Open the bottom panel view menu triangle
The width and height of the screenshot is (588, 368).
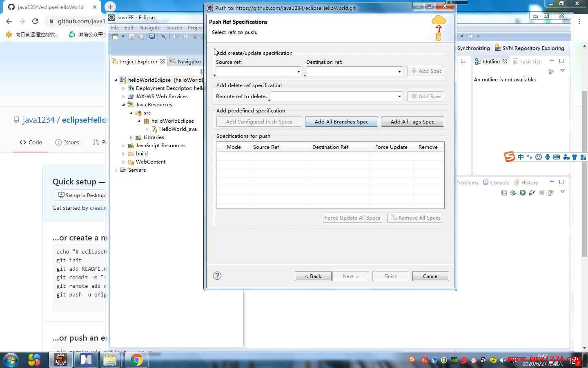coord(562,192)
